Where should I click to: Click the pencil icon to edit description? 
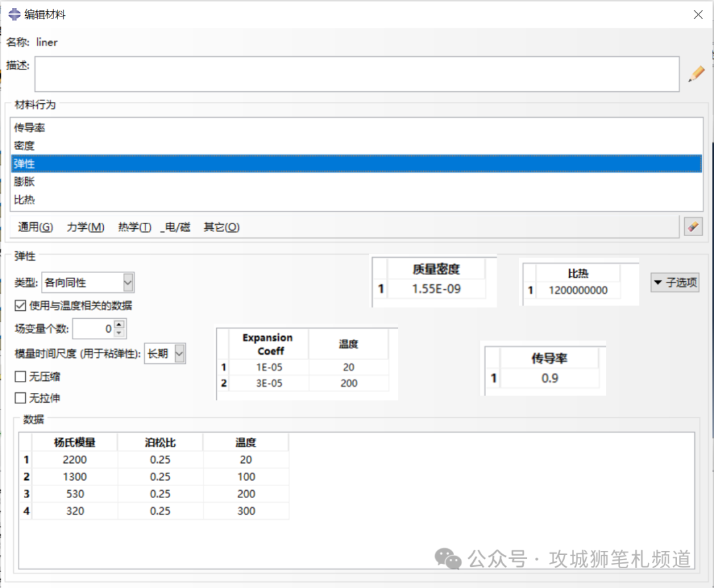(x=695, y=74)
